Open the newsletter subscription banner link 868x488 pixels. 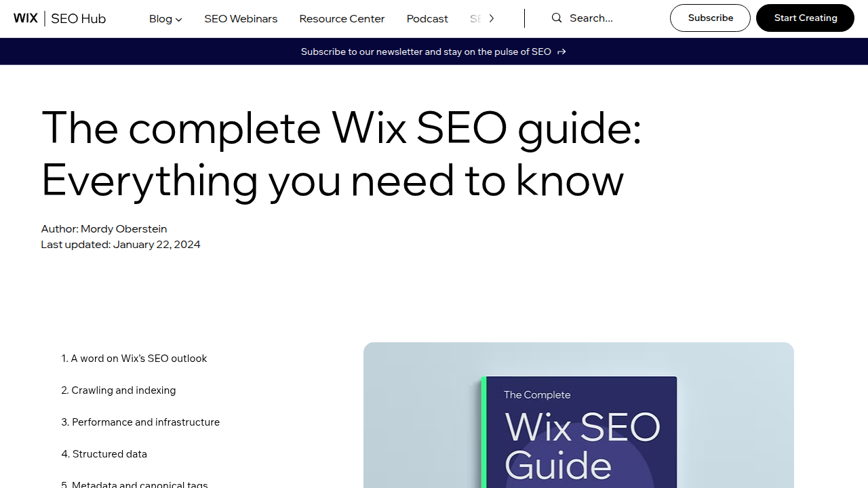click(x=433, y=52)
